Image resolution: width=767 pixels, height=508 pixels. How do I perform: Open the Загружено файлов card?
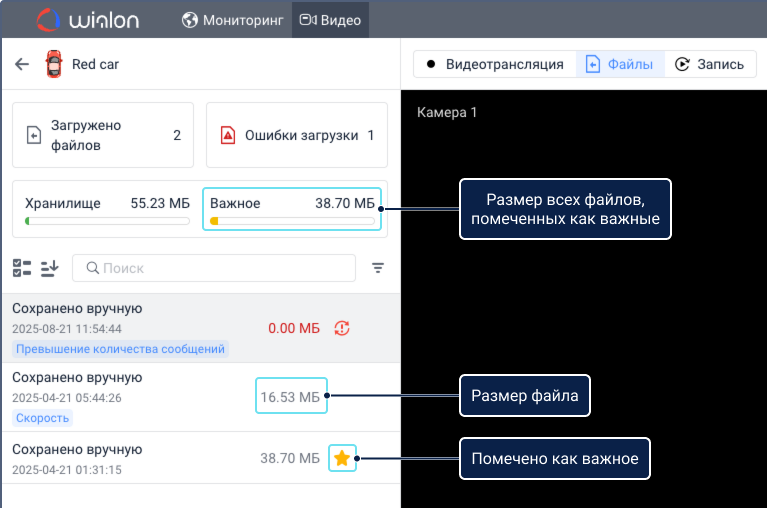103,135
